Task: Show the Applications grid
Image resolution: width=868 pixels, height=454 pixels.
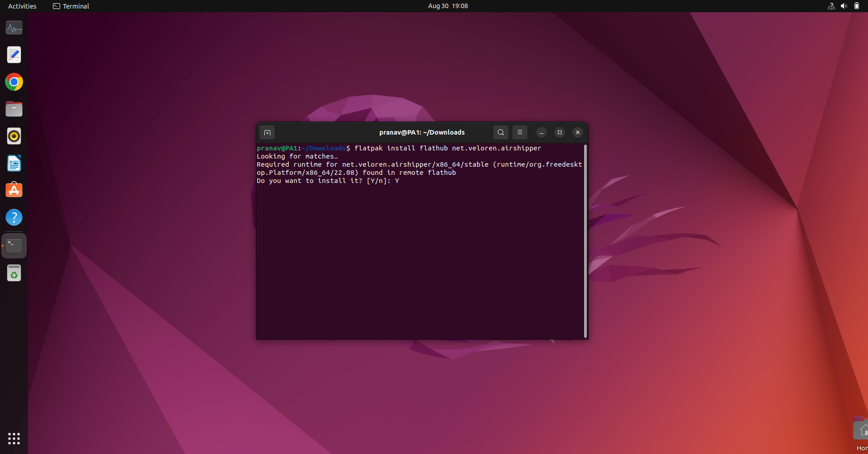Action: click(x=14, y=439)
